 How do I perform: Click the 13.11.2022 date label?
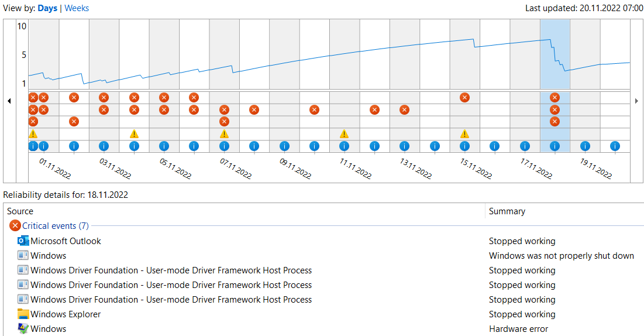pyautogui.click(x=415, y=169)
